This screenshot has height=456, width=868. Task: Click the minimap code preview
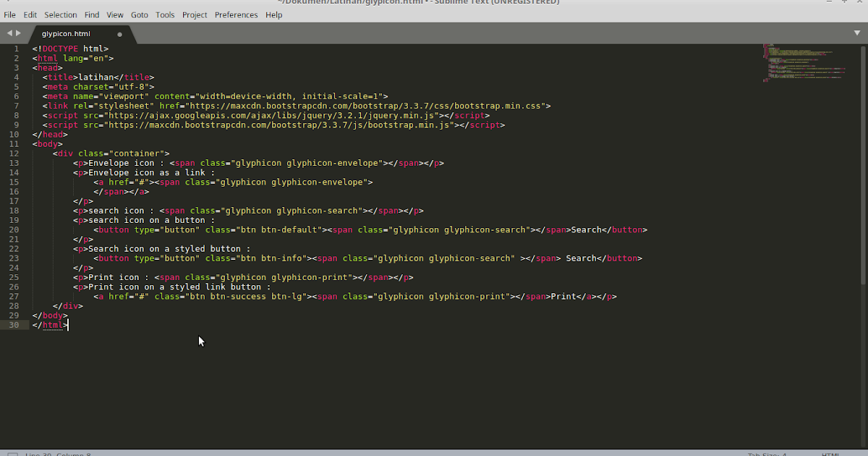pyautogui.click(x=803, y=62)
